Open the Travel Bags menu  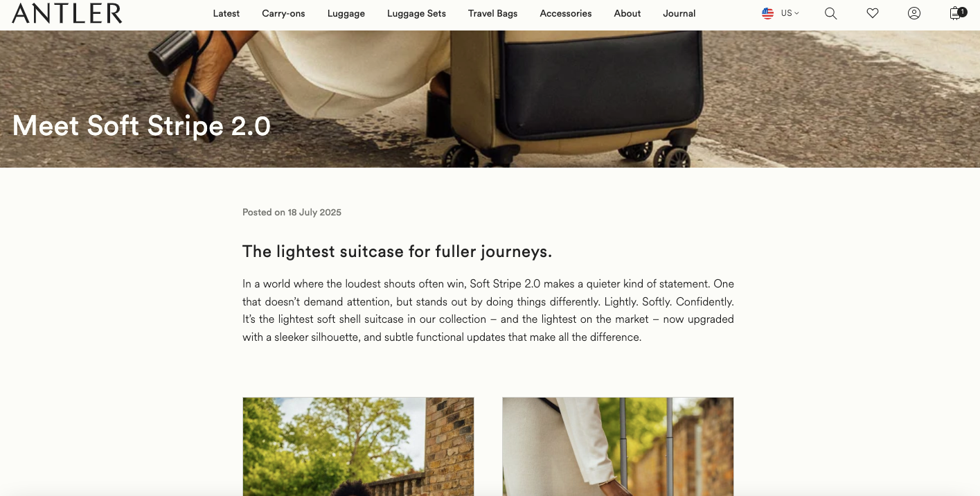pyautogui.click(x=492, y=13)
